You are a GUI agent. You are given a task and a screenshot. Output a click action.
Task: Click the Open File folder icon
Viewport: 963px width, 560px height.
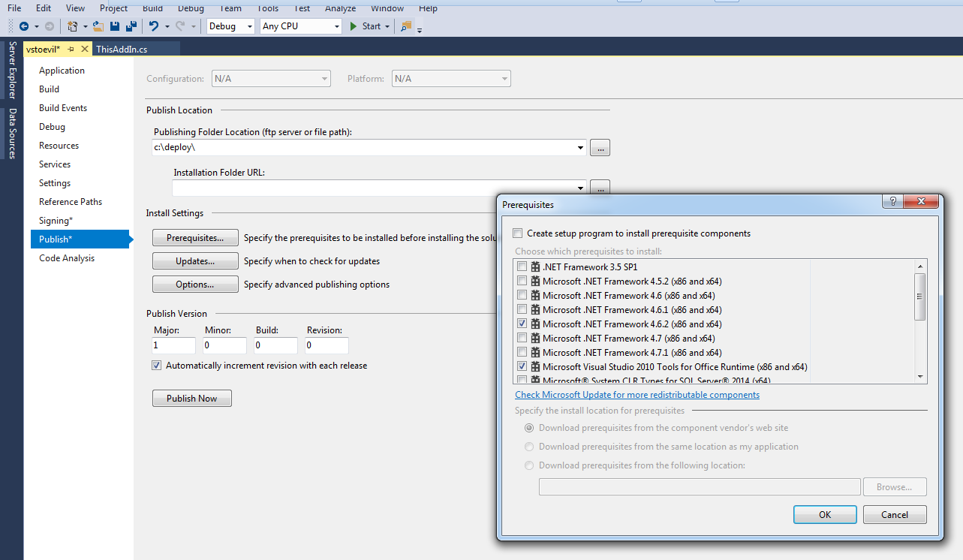pos(98,26)
